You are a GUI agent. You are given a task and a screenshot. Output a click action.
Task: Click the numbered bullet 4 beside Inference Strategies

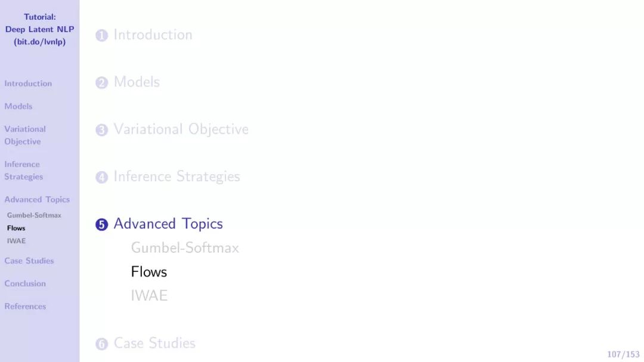coord(101,177)
